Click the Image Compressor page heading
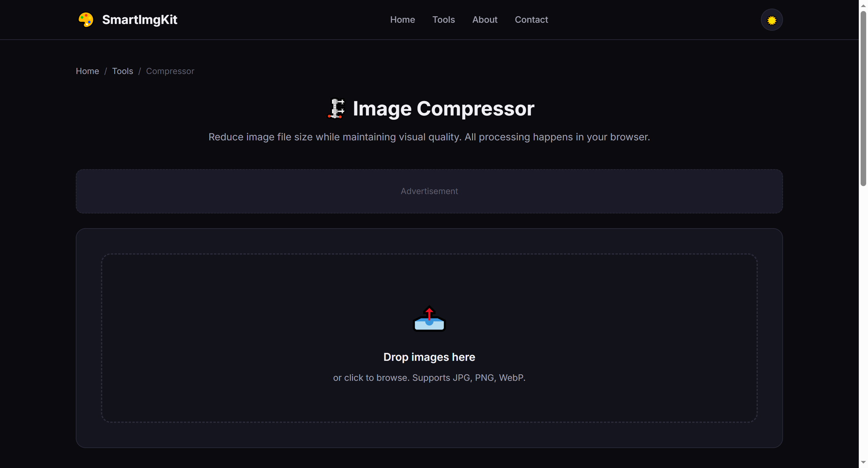Screen dimensions: 868x468 (x=443, y=109)
